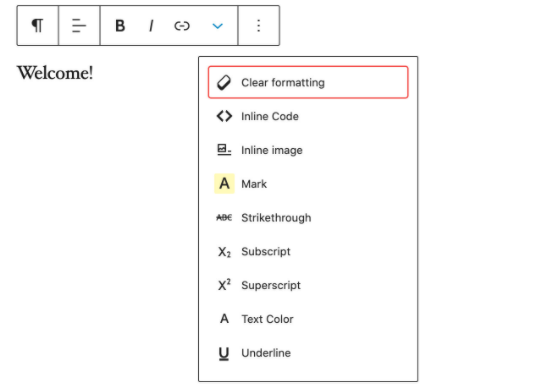Choose Inline Code from the menu
The height and width of the screenshot is (392, 560).
click(308, 116)
